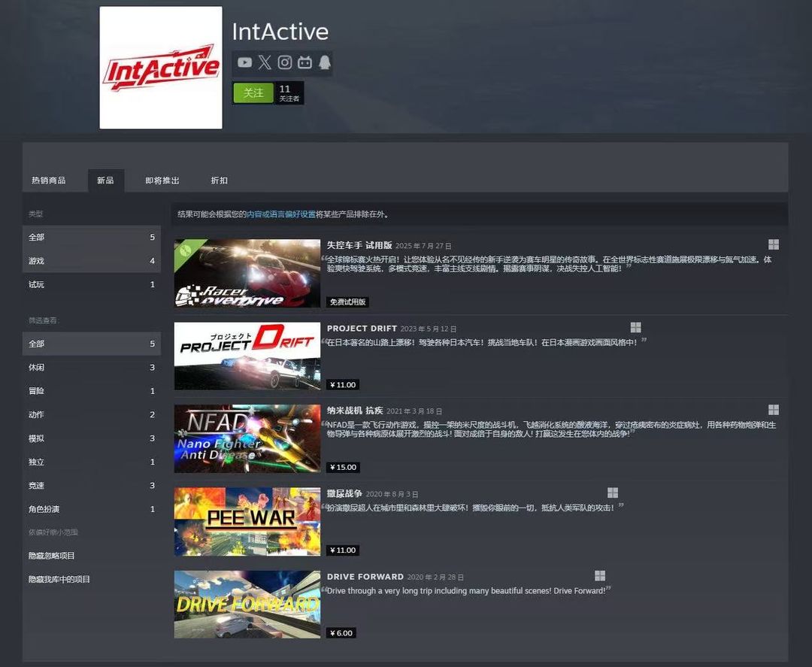Image resolution: width=812 pixels, height=667 pixels.
Task: Click the release date 2020 年 8 月 3 日
Action: (x=392, y=494)
